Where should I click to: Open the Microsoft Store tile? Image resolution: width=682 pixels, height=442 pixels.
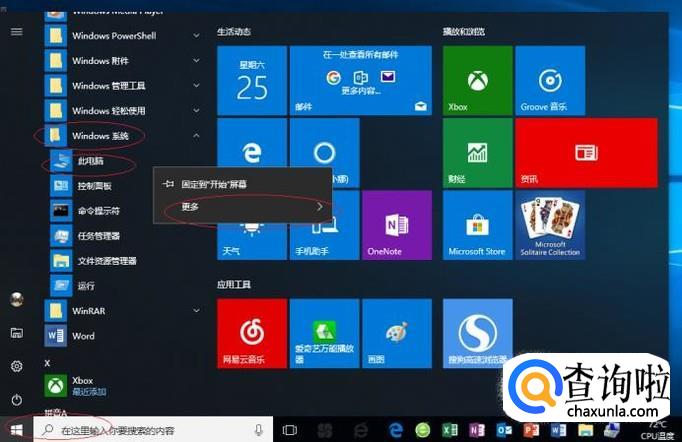tap(476, 224)
